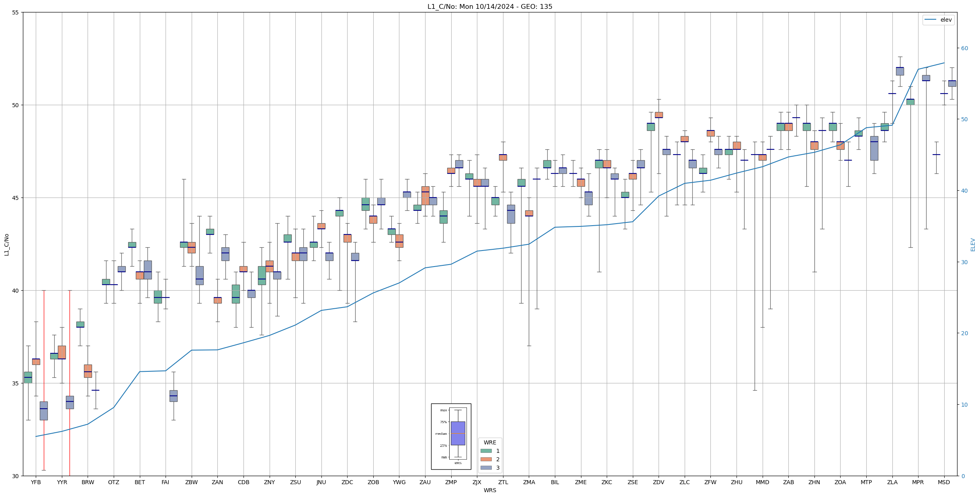Click the chart title 'L1_C/No: Mon 10/14/2024 - GEO: 135'
Viewport: 980px width, 497px height.
[x=490, y=6]
